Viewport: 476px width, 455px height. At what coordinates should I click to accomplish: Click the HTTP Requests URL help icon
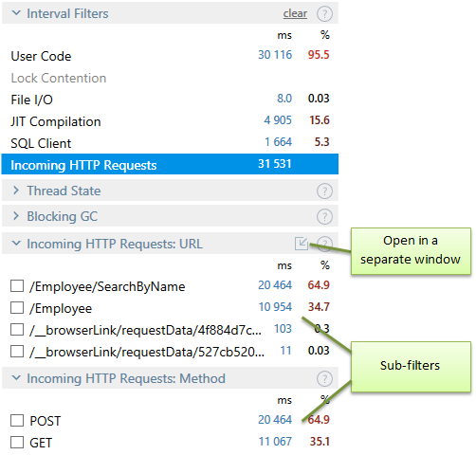tap(325, 244)
